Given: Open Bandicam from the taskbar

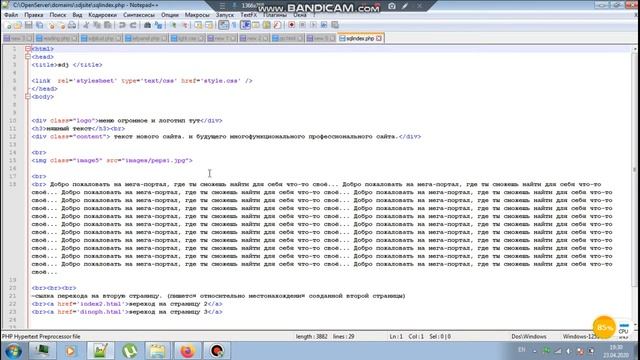Looking at the screenshot, I should [217, 351].
